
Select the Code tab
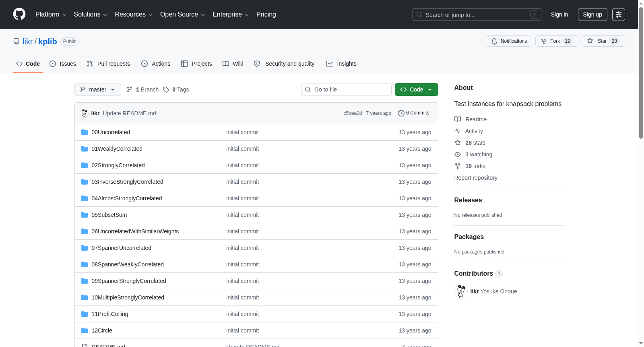tap(28, 64)
